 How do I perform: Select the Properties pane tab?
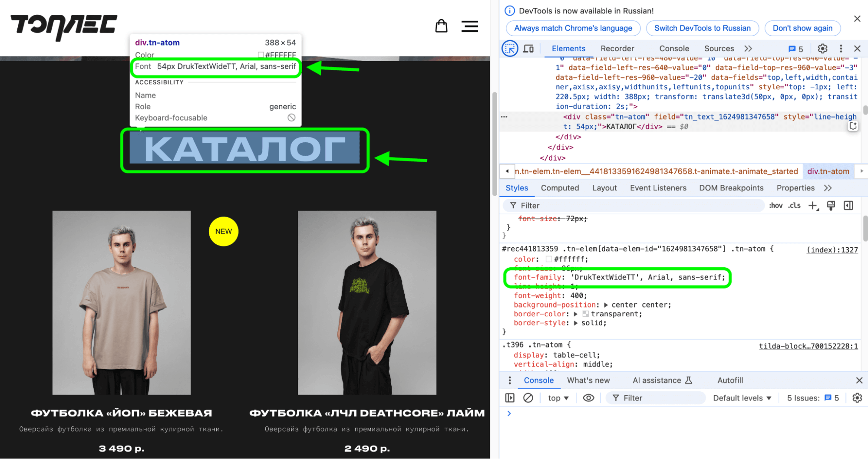point(795,188)
